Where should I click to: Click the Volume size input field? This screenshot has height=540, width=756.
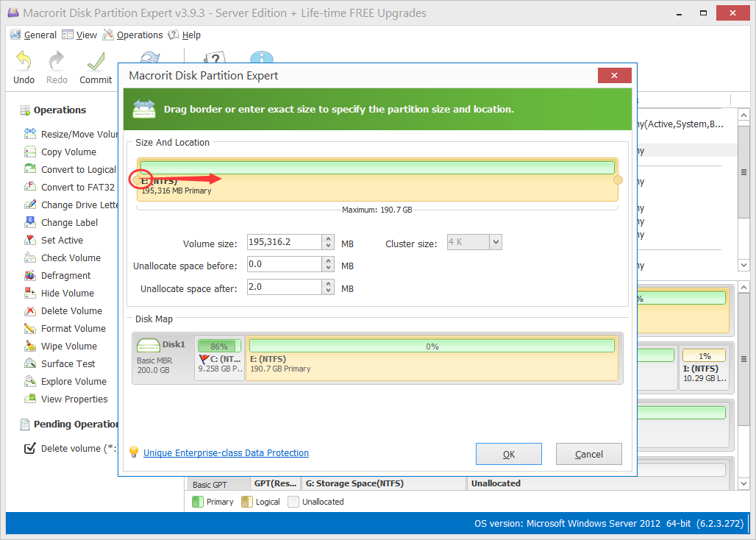click(x=285, y=242)
